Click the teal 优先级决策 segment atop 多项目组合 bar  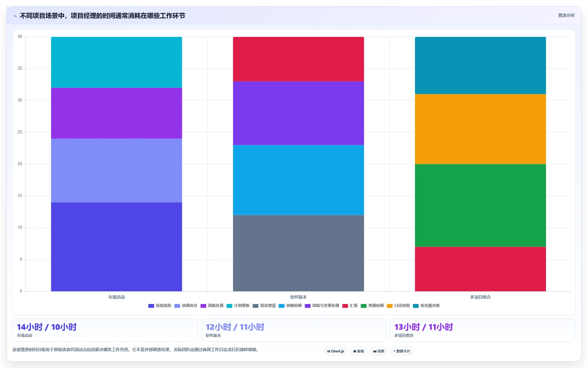point(480,66)
